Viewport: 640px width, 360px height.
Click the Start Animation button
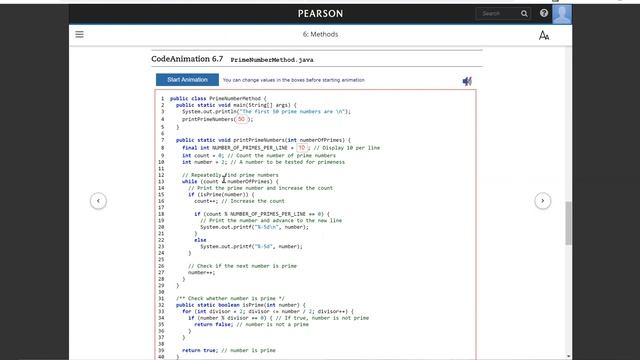[187, 80]
